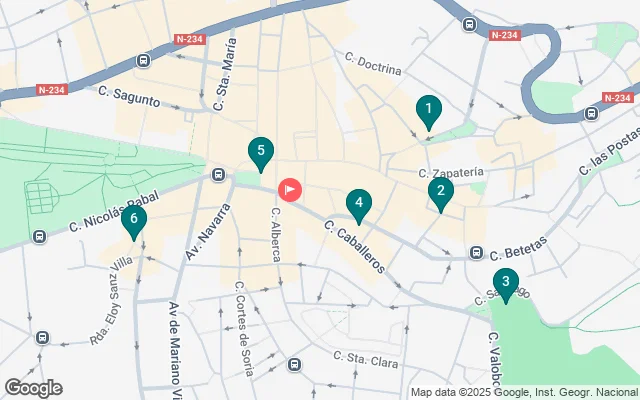Viewport: 640px width, 400px height.
Task: Click the C. Cortes de Soria label
Action: [x=244, y=328]
